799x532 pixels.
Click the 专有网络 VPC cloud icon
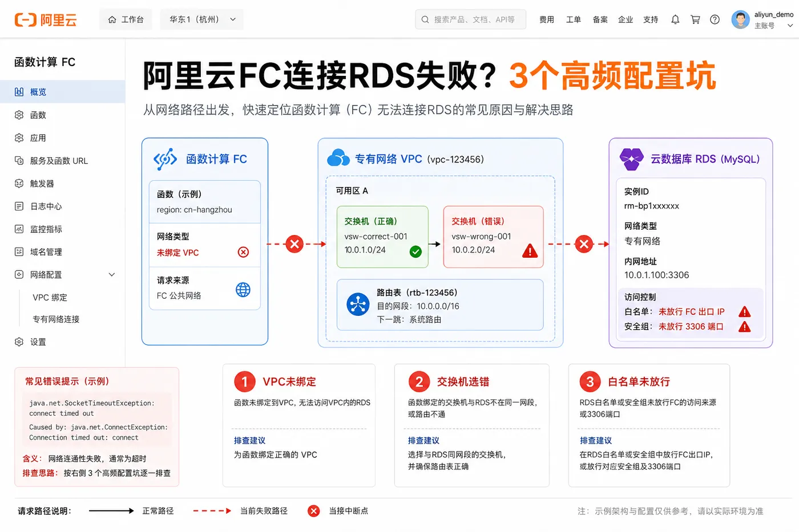tap(338, 158)
